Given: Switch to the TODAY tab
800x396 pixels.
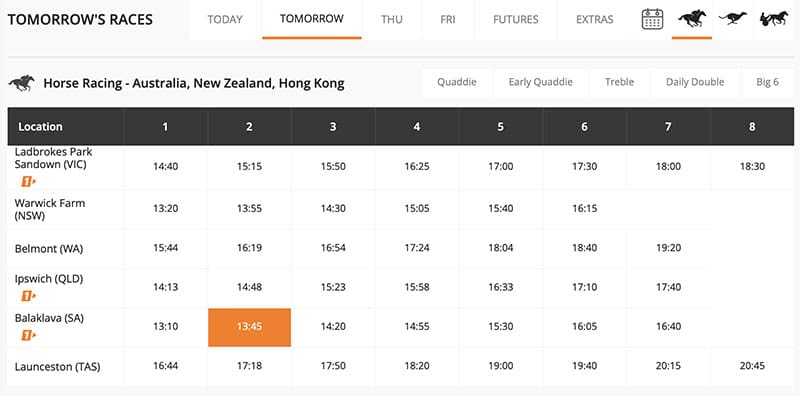Looking at the screenshot, I should [225, 20].
